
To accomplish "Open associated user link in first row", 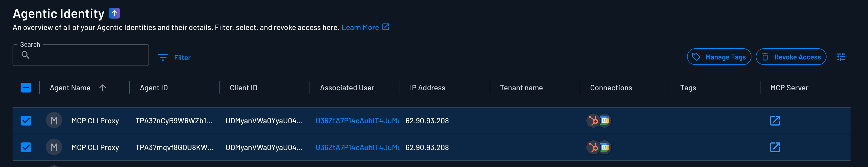I will click(x=358, y=121).
